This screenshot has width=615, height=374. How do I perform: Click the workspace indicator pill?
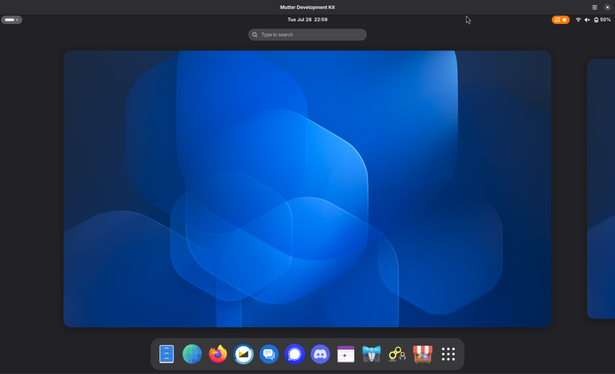point(11,20)
